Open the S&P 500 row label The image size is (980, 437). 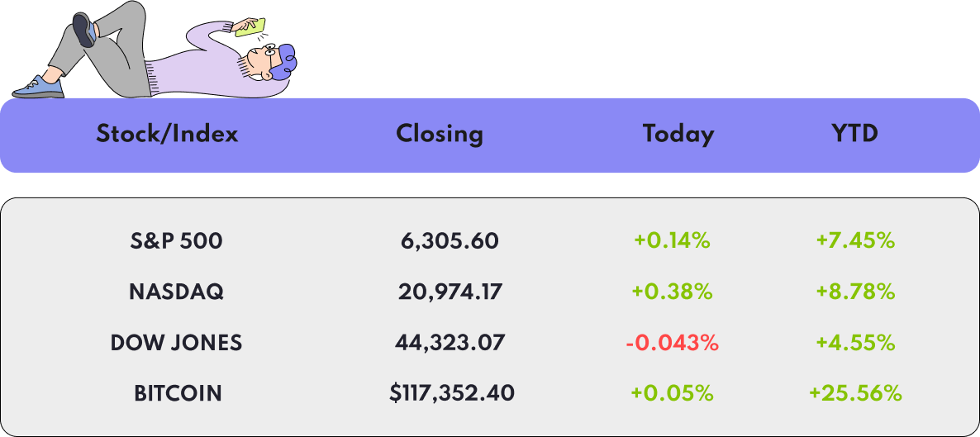(176, 240)
